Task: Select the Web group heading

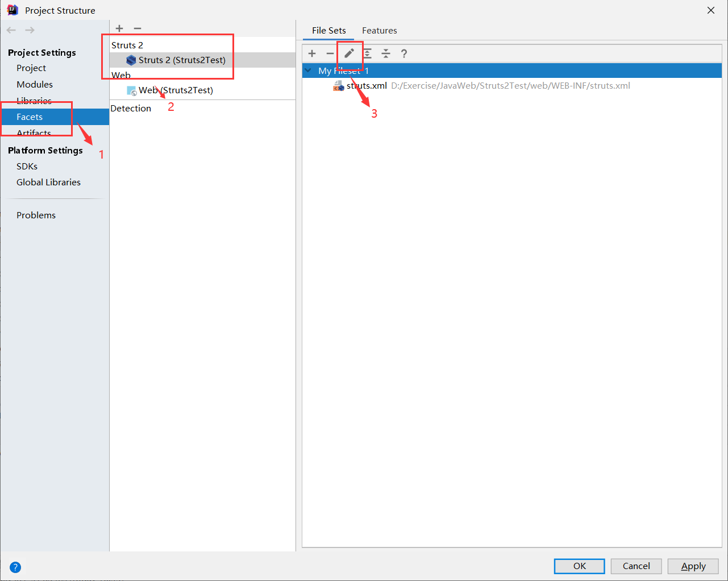Action: pyautogui.click(x=121, y=75)
